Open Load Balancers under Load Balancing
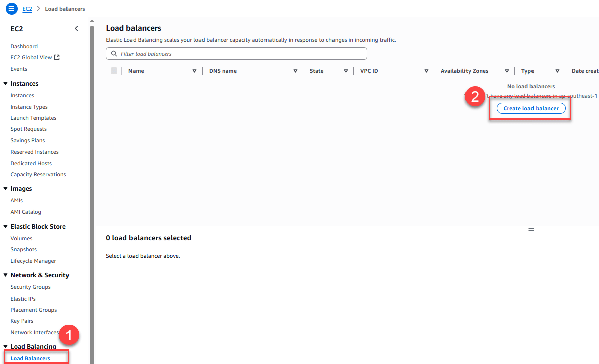The height and width of the screenshot is (364, 599). [30, 358]
